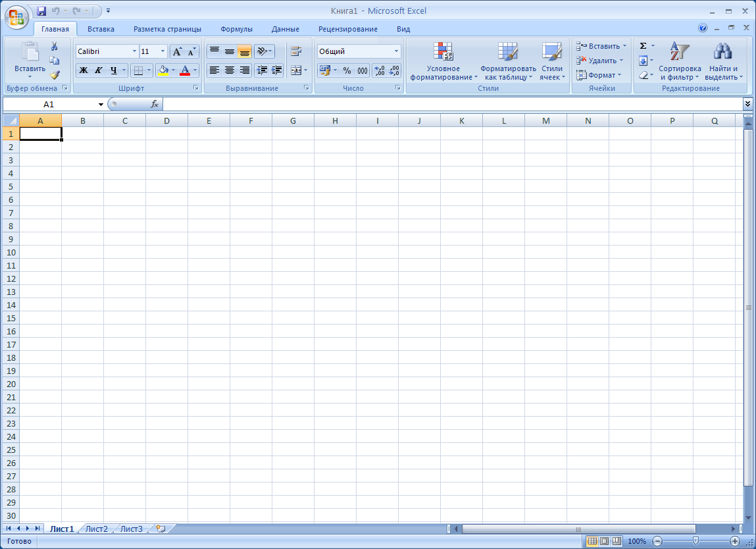Click the cell borders icon
This screenshot has width=756, height=549.
pyautogui.click(x=138, y=70)
